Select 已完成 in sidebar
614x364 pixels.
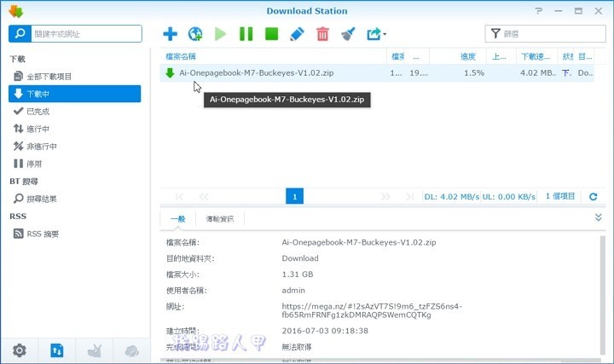74,111
